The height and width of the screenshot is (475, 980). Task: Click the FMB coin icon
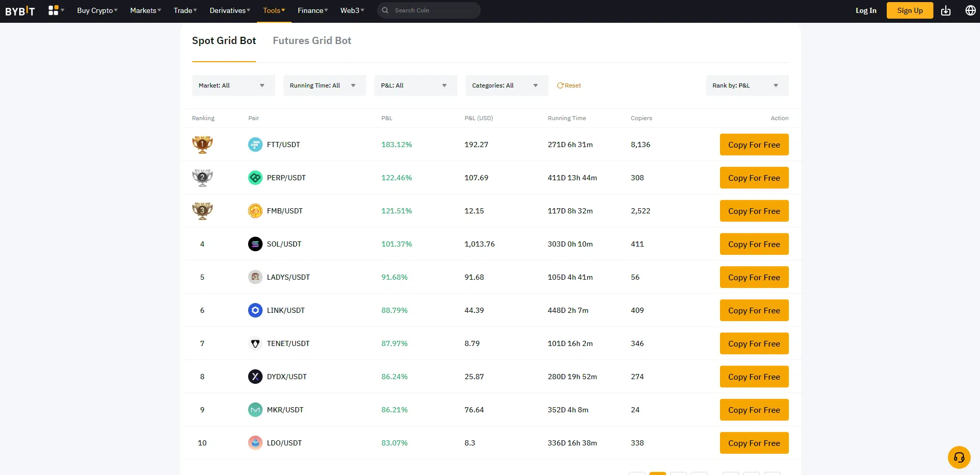click(x=255, y=211)
